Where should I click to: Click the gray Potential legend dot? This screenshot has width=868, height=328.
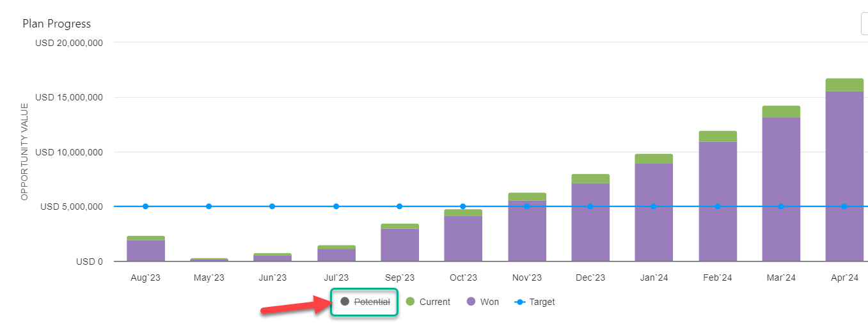point(345,302)
